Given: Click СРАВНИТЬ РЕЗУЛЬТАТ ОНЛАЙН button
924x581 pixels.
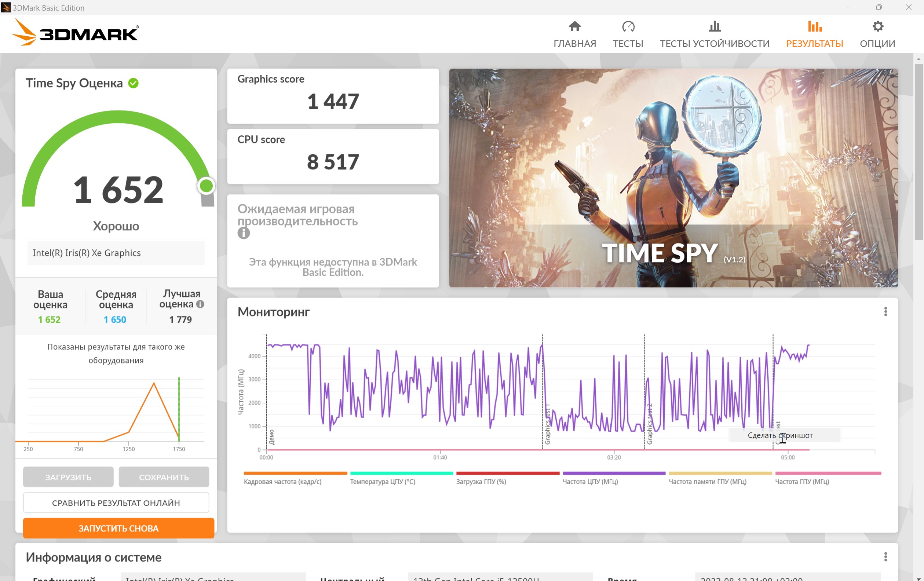Looking at the screenshot, I should point(116,503).
